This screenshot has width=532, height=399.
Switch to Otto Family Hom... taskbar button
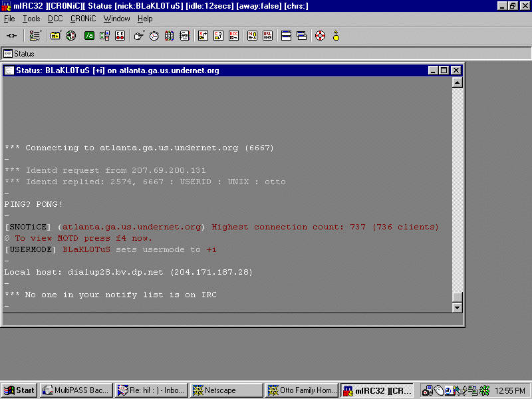(302, 390)
